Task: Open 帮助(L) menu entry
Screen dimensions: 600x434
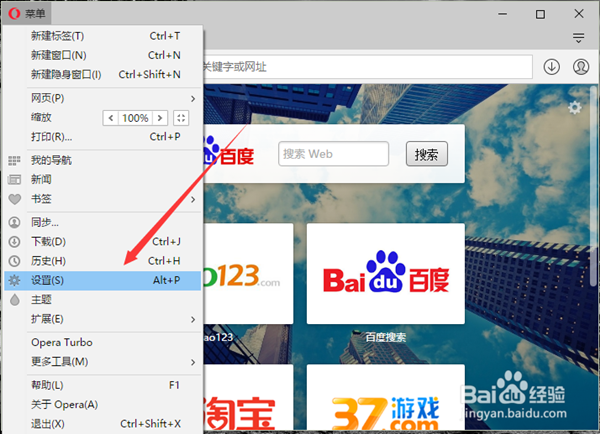Action: [103, 385]
